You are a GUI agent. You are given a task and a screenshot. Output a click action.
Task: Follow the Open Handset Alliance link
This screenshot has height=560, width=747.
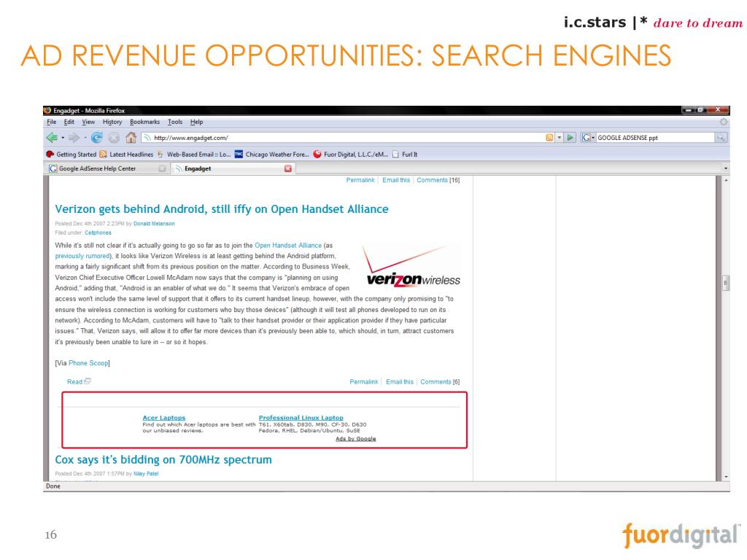[288, 245]
